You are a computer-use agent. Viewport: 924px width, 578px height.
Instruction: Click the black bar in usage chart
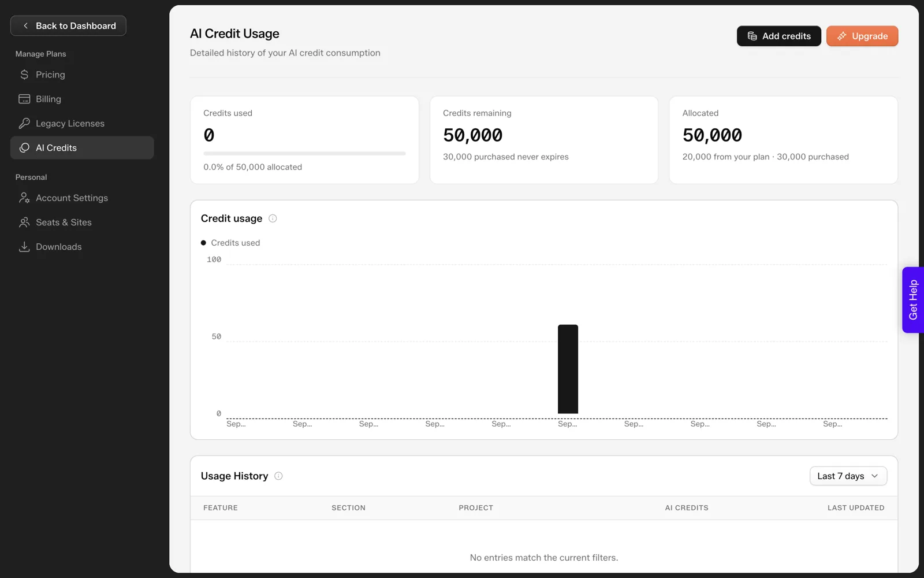(x=568, y=369)
